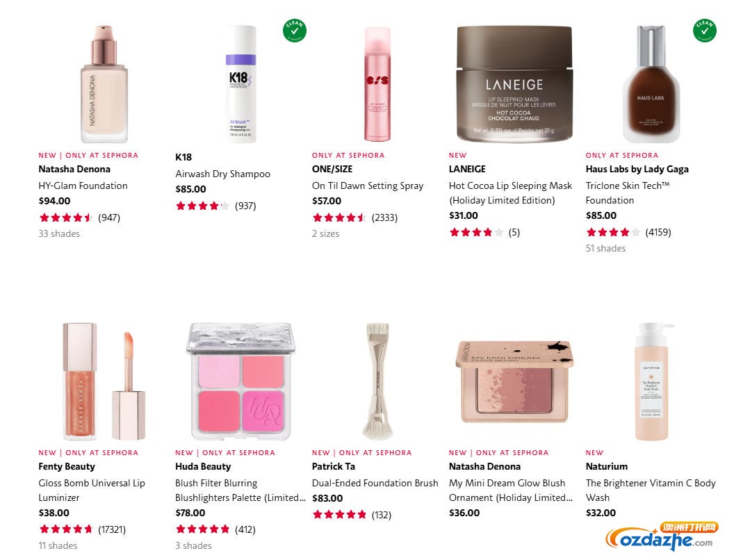The height and width of the screenshot is (560, 734).
Task: Click the Clean badge on Haus Labs foundation
Action: pos(705,31)
